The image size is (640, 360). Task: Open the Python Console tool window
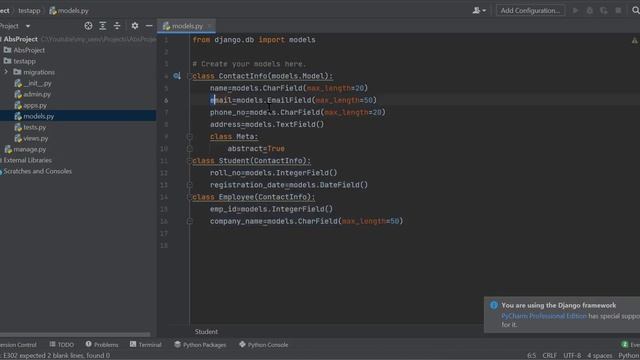click(264, 345)
